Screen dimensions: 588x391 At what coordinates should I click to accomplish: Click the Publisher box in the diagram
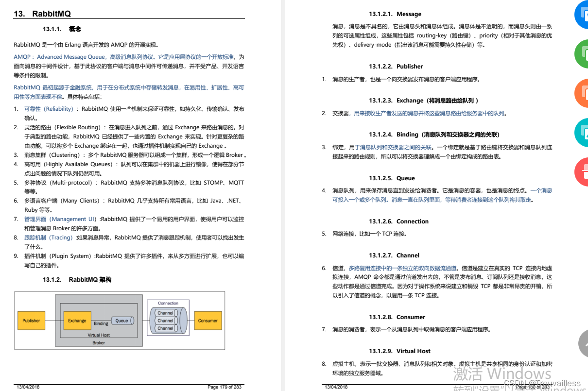[32, 321]
